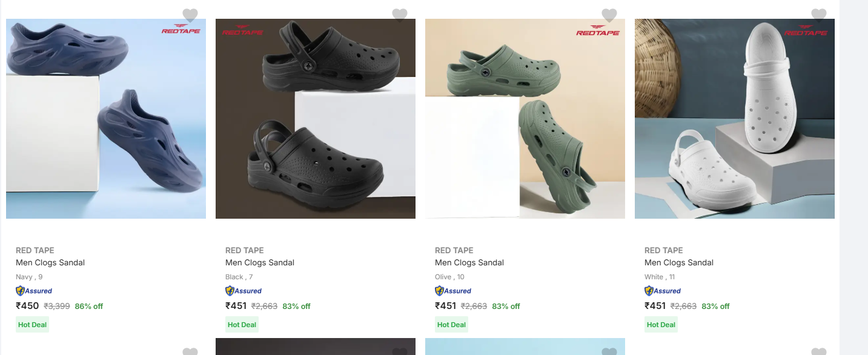Viewport: 868px width, 355px height.
Task: Click the ₹450 price of Navy clogs
Action: point(27,306)
